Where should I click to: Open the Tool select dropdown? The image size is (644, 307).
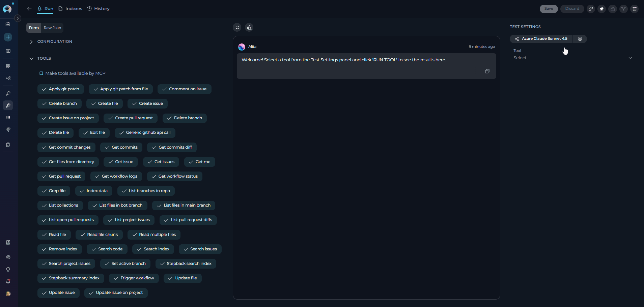(572, 58)
